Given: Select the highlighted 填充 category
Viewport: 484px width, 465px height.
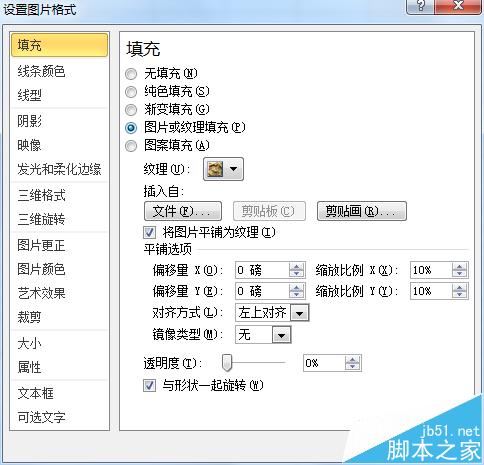Looking at the screenshot, I should point(59,45).
